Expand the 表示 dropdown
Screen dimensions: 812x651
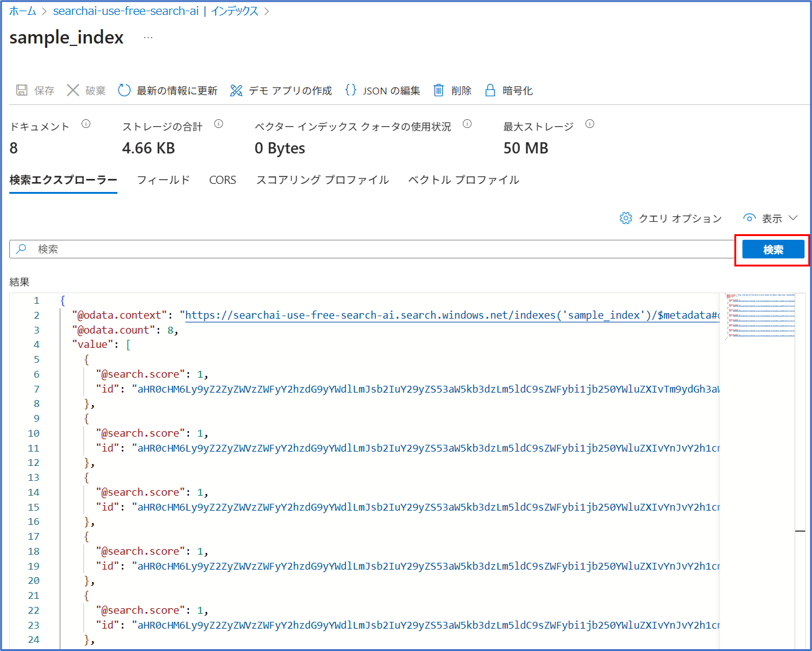pyautogui.click(x=770, y=218)
